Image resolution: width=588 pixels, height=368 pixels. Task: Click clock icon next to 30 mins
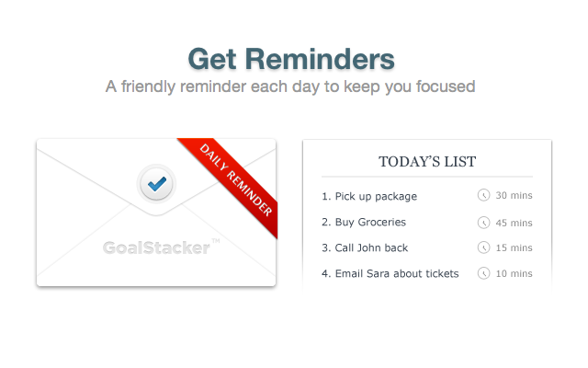coord(483,196)
